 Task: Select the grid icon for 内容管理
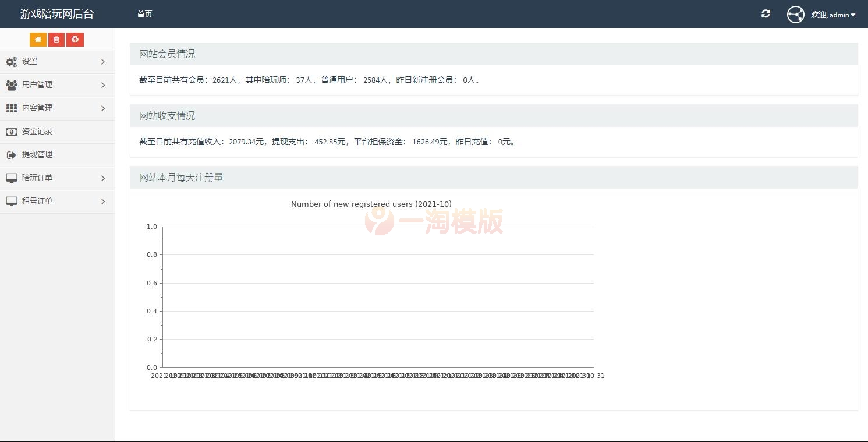click(11, 108)
